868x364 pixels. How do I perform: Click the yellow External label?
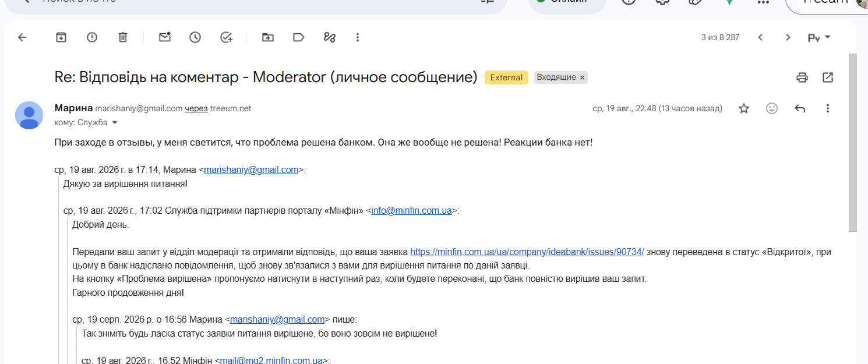click(x=506, y=77)
